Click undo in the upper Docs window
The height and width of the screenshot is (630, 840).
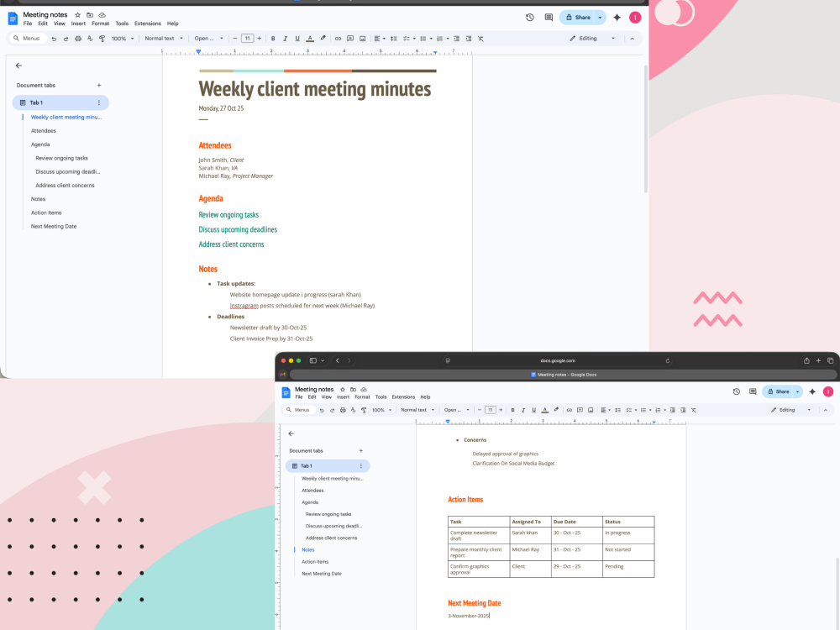(x=54, y=39)
